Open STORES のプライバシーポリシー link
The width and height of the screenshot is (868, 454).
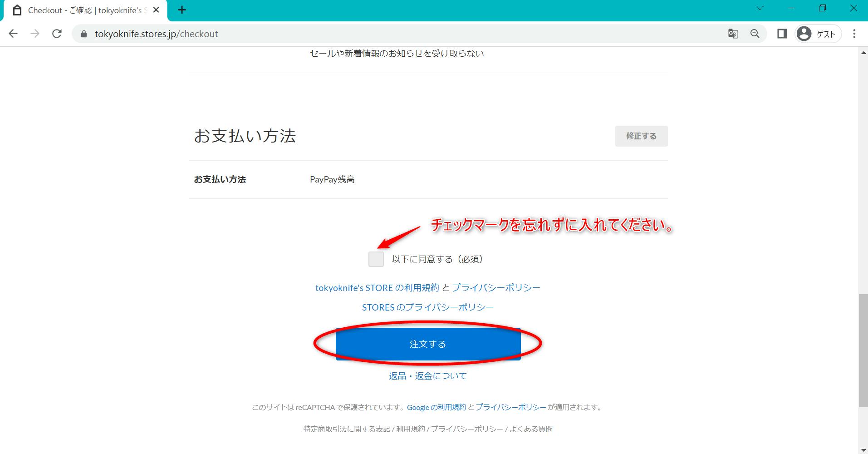click(427, 307)
